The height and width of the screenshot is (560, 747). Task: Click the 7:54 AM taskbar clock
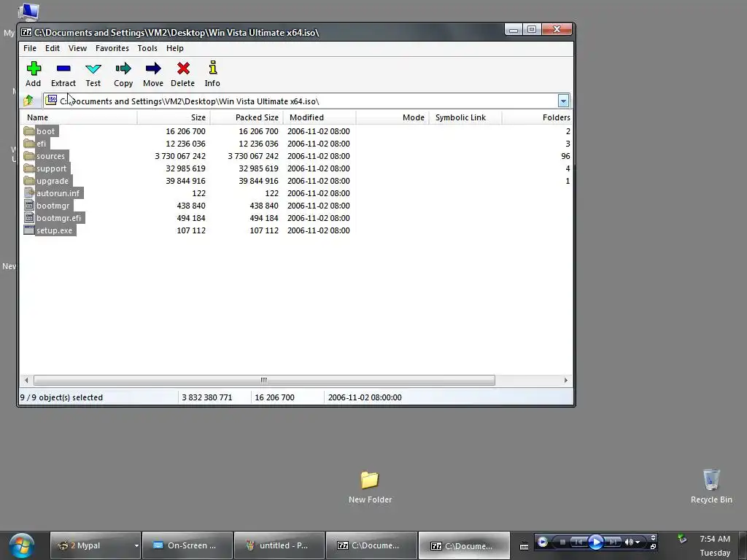tap(715, 539)
